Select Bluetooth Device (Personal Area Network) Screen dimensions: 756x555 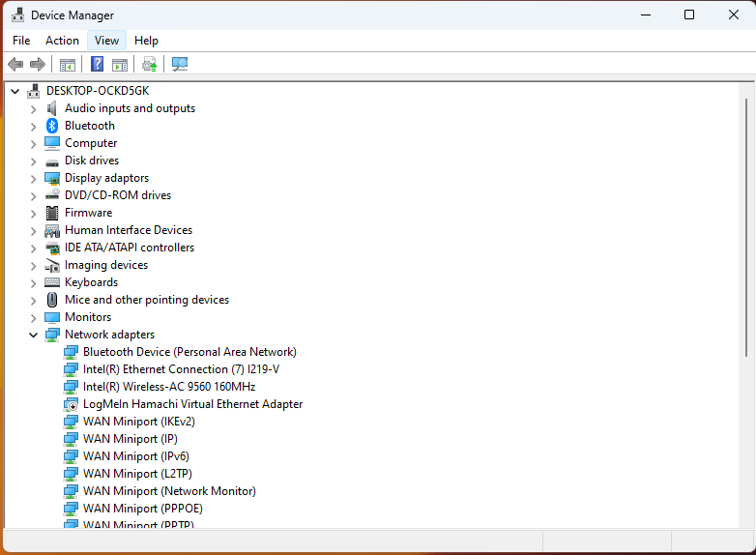(x=189, y=352)
